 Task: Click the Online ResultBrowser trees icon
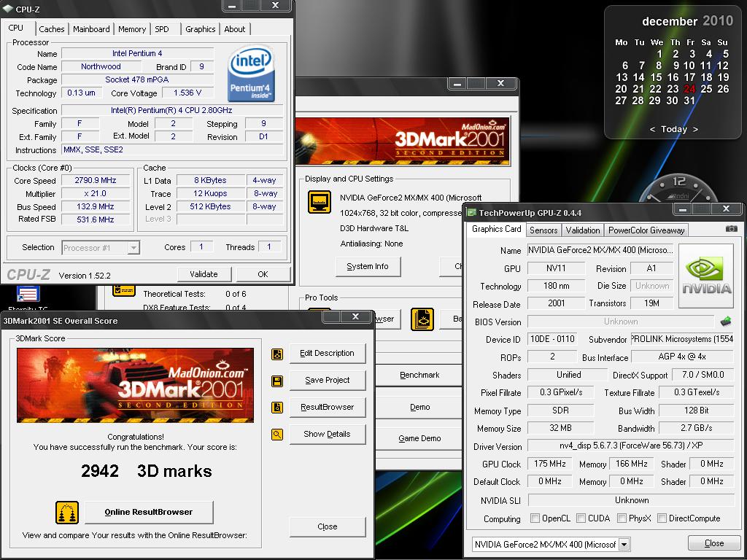67,513
